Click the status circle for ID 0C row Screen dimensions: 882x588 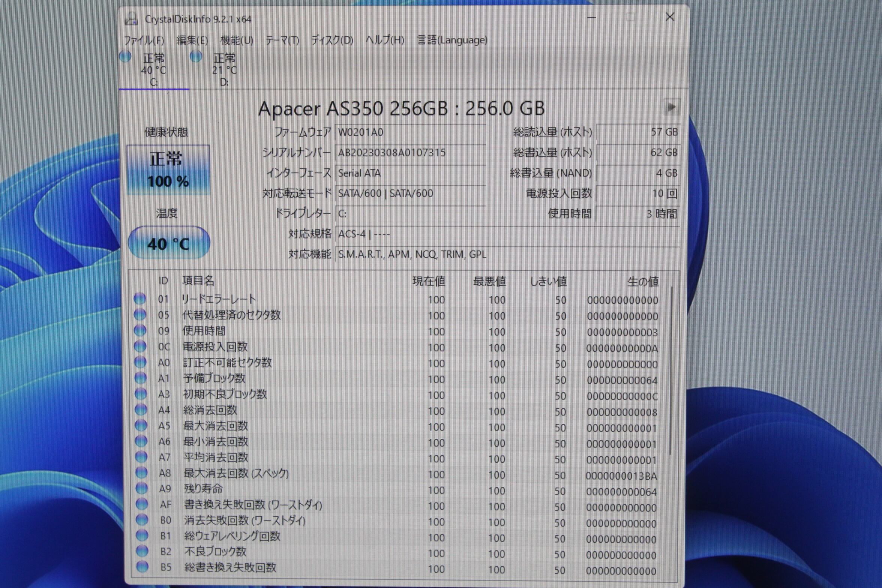[140, 346]
